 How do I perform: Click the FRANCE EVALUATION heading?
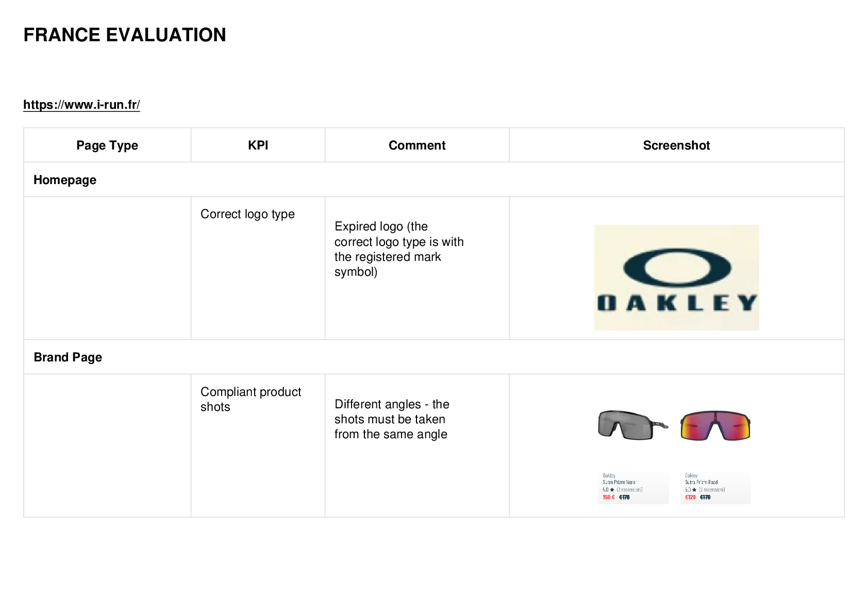(125, 35)
